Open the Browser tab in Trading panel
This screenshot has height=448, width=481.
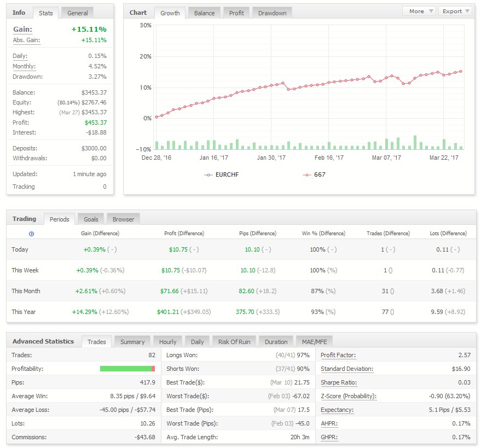tap(123, 219)
